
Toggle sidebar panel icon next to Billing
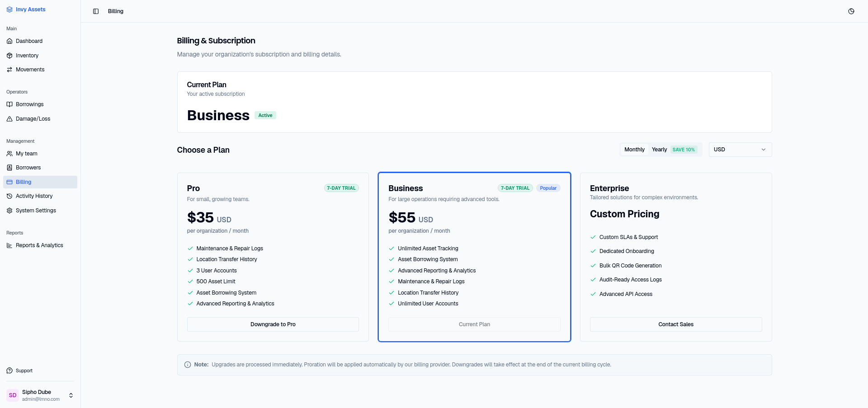click(96, 11)
